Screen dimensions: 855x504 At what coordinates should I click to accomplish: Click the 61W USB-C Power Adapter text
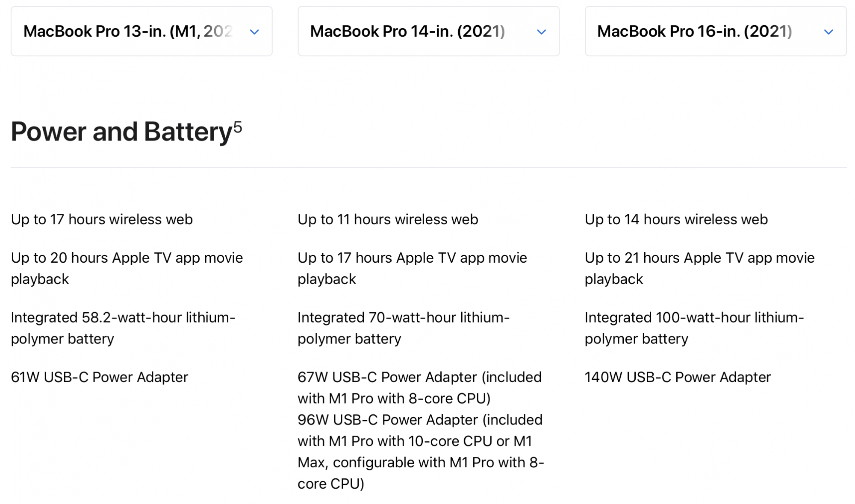pos(100,377)
